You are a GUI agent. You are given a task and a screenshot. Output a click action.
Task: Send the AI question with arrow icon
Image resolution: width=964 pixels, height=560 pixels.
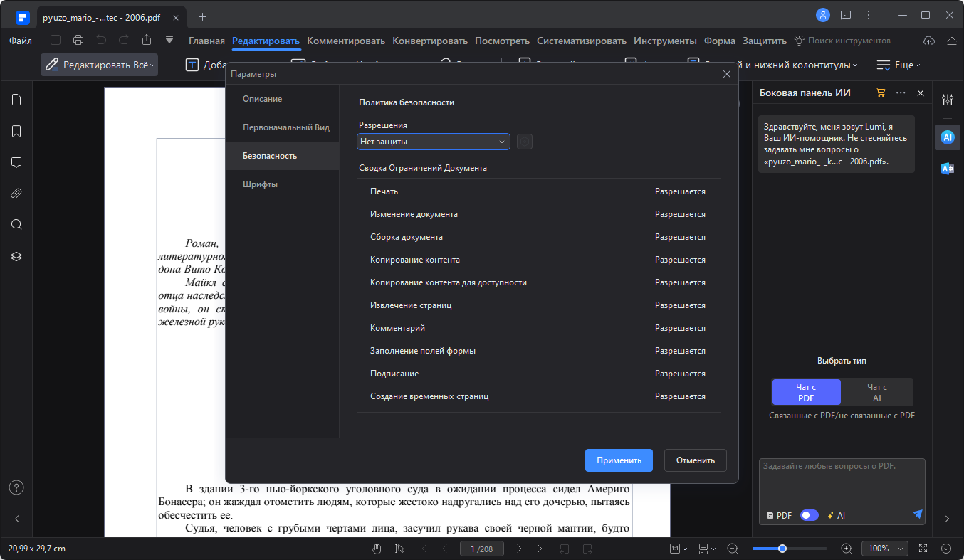click(x=918, y=514)
